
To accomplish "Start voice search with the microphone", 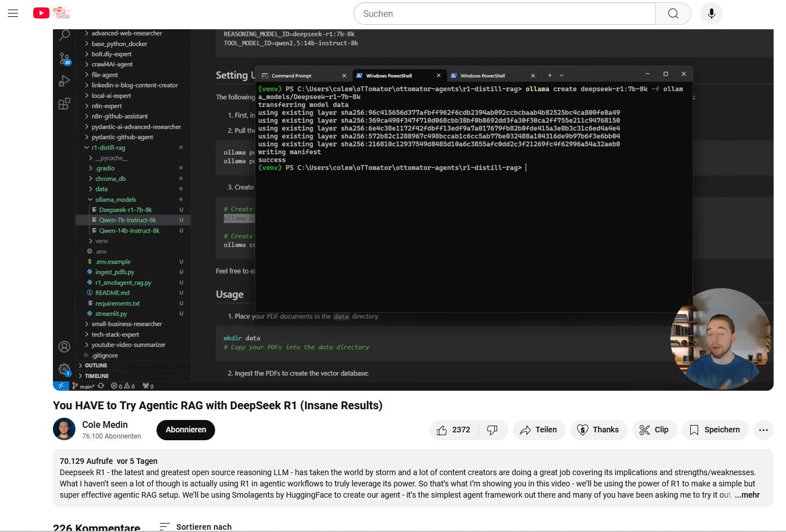I will tap(712, 14).
